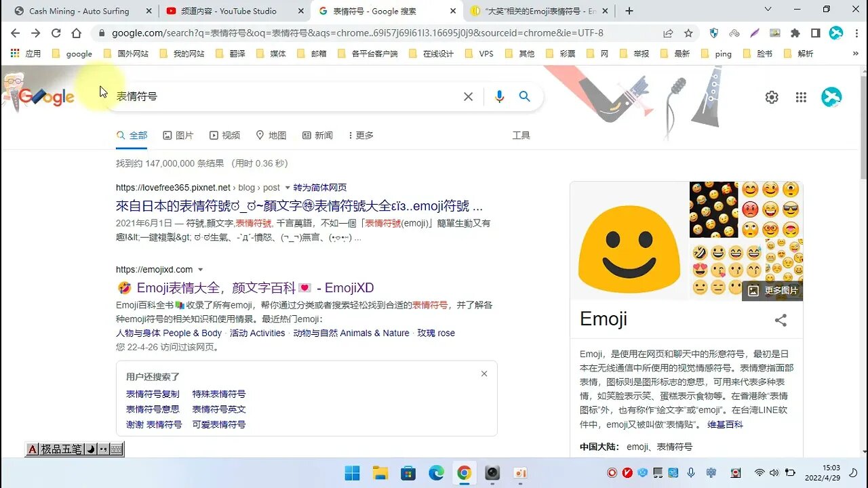
Task: Open the 动物与自然 Animals & Nature sitelink
Action: (x=351, y=333)
